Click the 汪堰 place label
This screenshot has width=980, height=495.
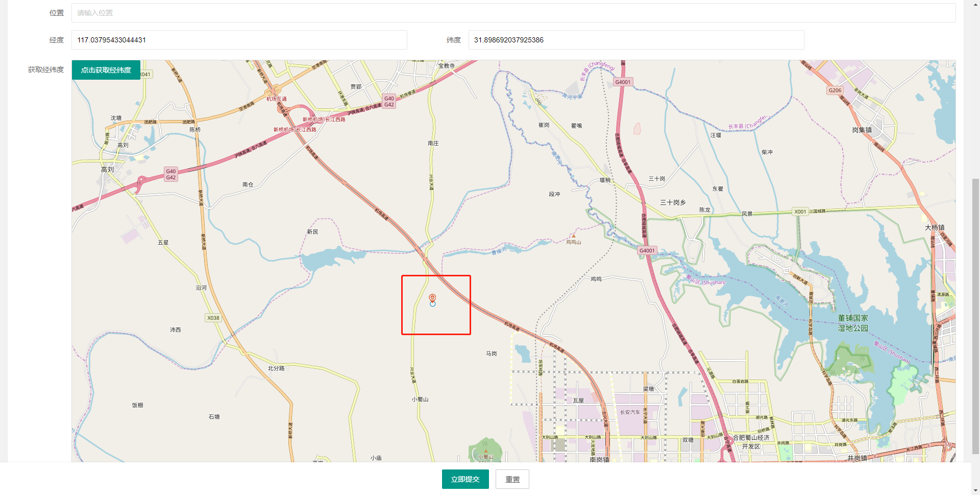click(716, 135)
